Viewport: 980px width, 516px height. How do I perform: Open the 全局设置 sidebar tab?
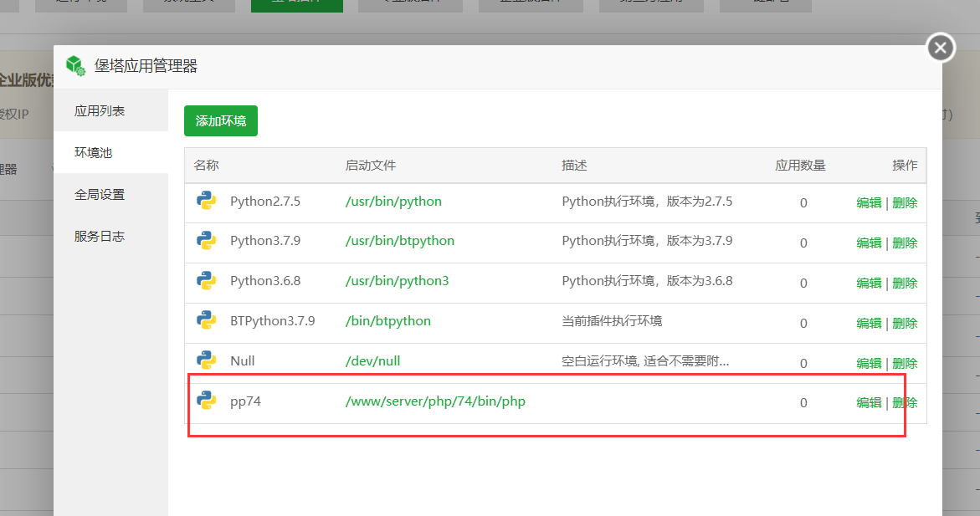(110, 194)
